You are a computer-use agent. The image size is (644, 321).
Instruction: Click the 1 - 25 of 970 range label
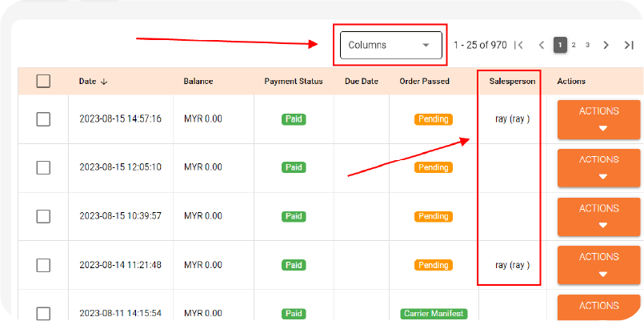point(480,45)
